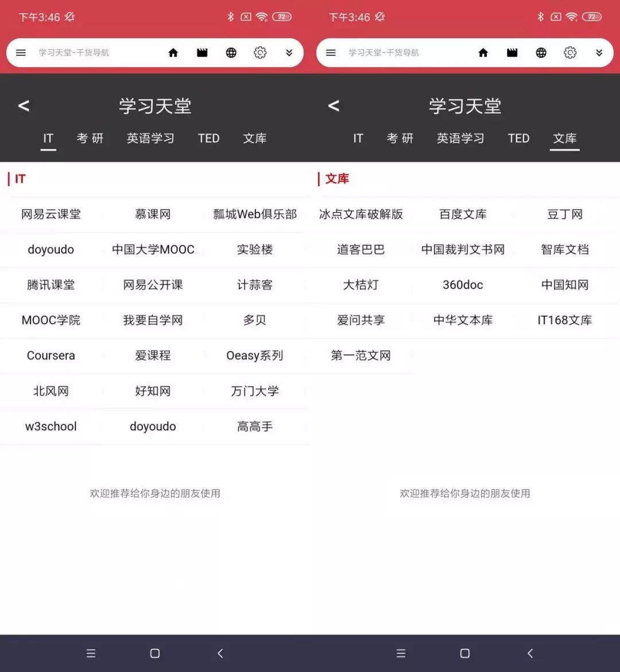Open the 考研 tab on the right screen
Image resolution: width=620 pixels, height=672 pixels.
pyautogui.click(x=400, y=138)
